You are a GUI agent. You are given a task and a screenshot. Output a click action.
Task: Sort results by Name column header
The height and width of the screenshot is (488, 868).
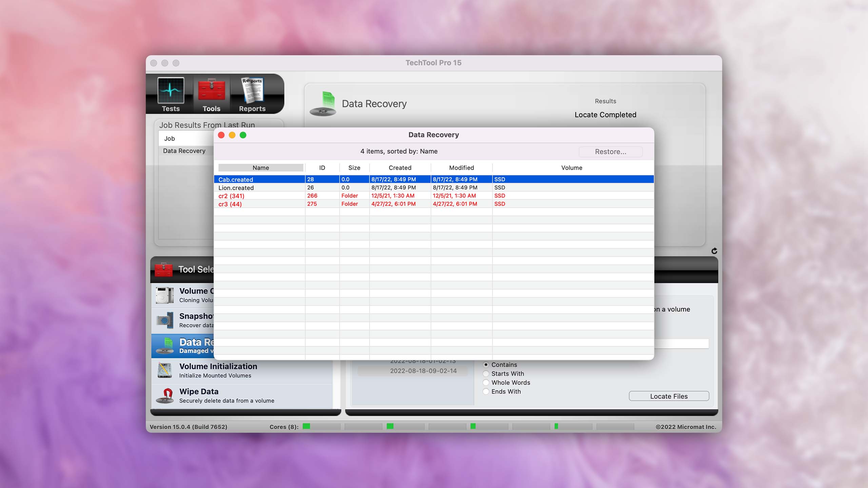260,168
